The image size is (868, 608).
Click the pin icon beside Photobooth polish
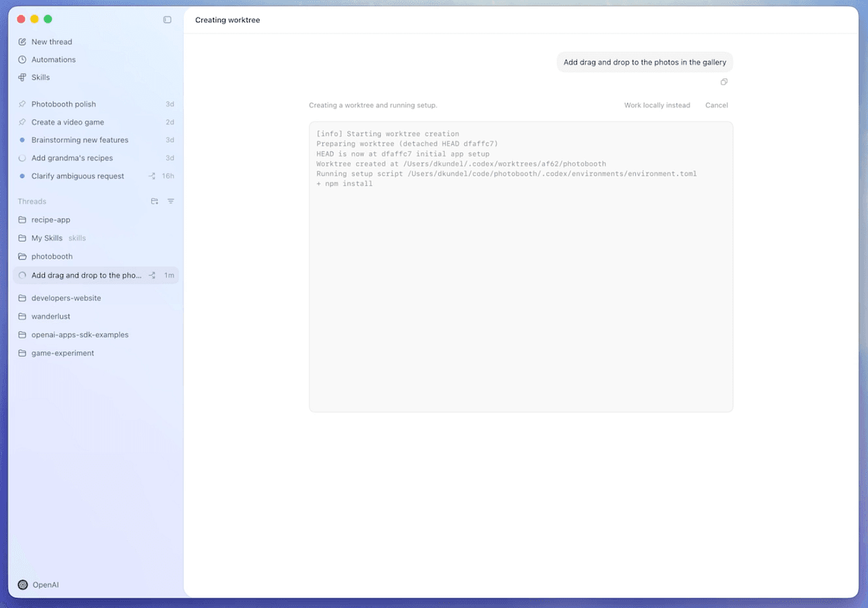(22, 105)
